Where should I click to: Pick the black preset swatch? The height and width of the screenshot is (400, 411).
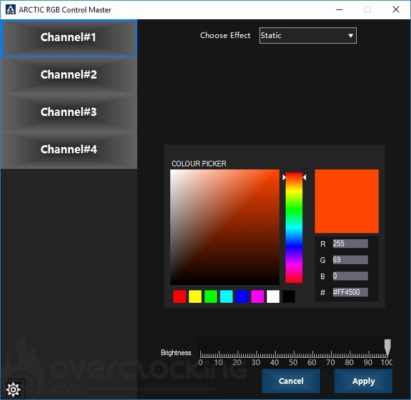point(289,296)
